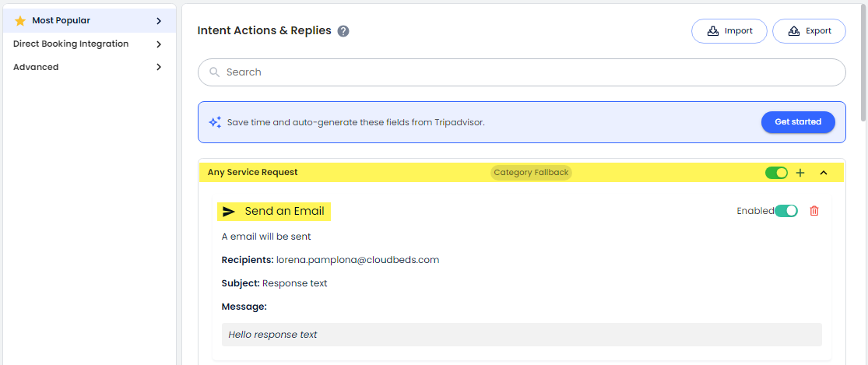
Task: Disable the Send an Email toggle
Action: (x=786, y=211)
